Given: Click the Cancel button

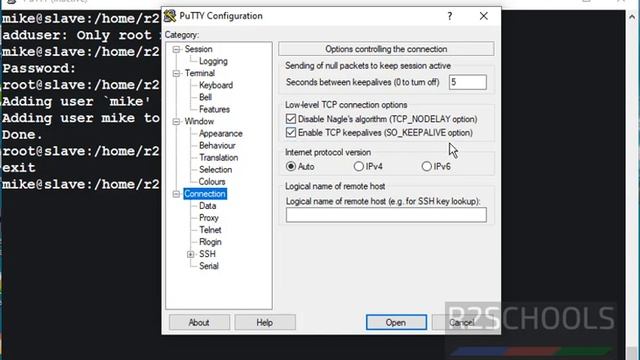Looking at the screenshot, I should click(462, 322).
